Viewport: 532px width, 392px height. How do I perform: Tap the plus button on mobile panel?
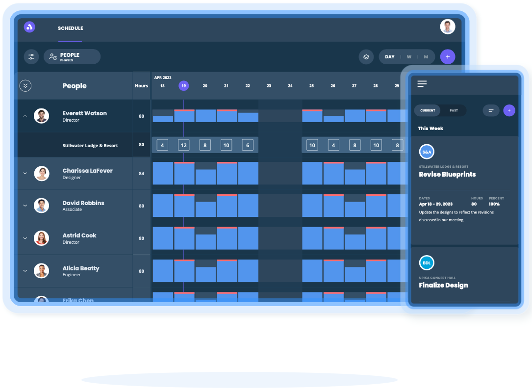click(x=509, y=110)
